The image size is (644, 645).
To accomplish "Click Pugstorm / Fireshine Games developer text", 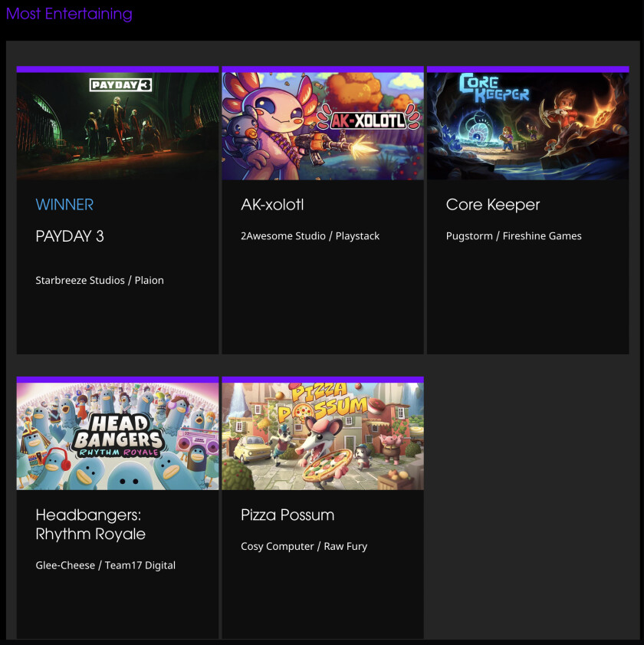I will point(514,235).
